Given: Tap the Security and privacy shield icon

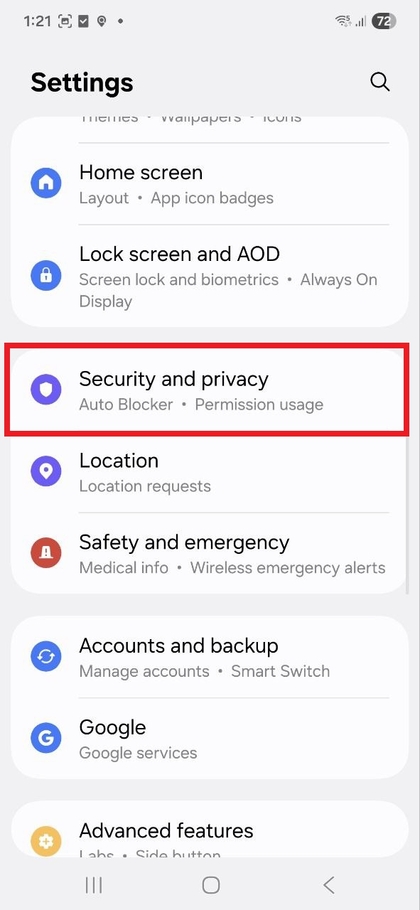Looking at the screenshot, I should pos(46,389).
